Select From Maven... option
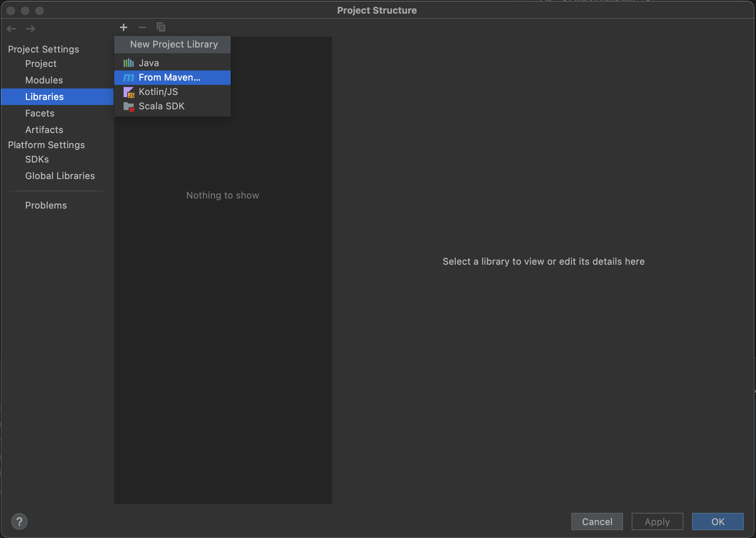Image resolution: width=756 pixels, height=538 pixels. (169, 77)
